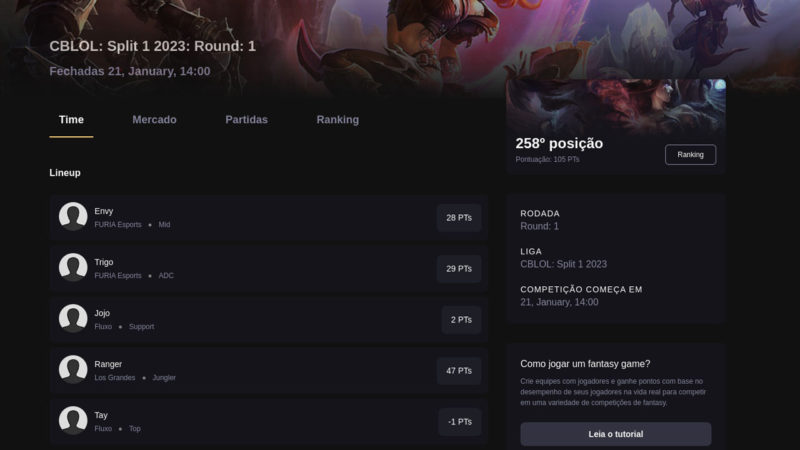Screen dimensions: 800x450
Task: Select the Ranking tab
Action: click(x=337, y=120)
